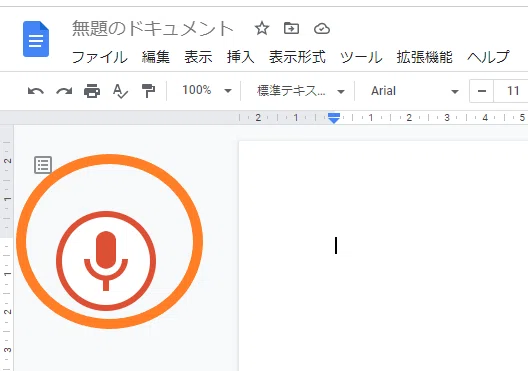The width and height of the screenshot is (528, 371).
Task: Open the Google Docs home icon
Action: [x=36, y=39]
